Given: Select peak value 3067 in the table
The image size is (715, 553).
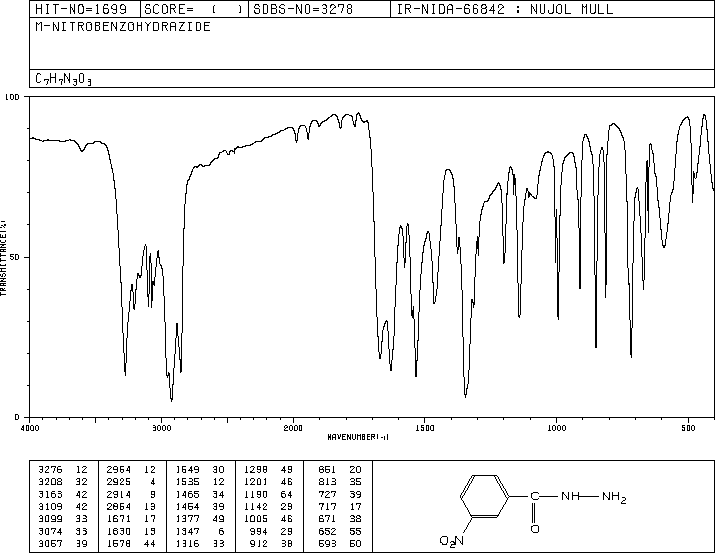Looking at the screenshot, I should coord(50,543).
